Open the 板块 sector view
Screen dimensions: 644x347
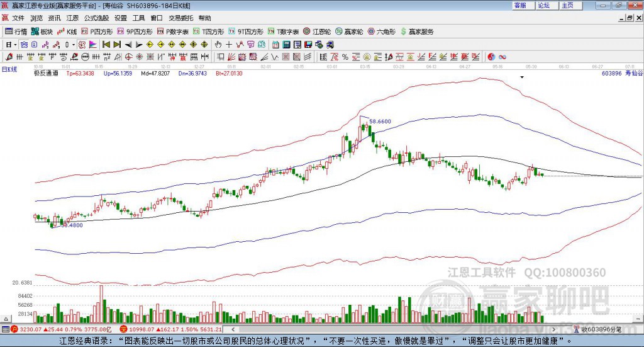pyautogui.click(x=42, y=31)
